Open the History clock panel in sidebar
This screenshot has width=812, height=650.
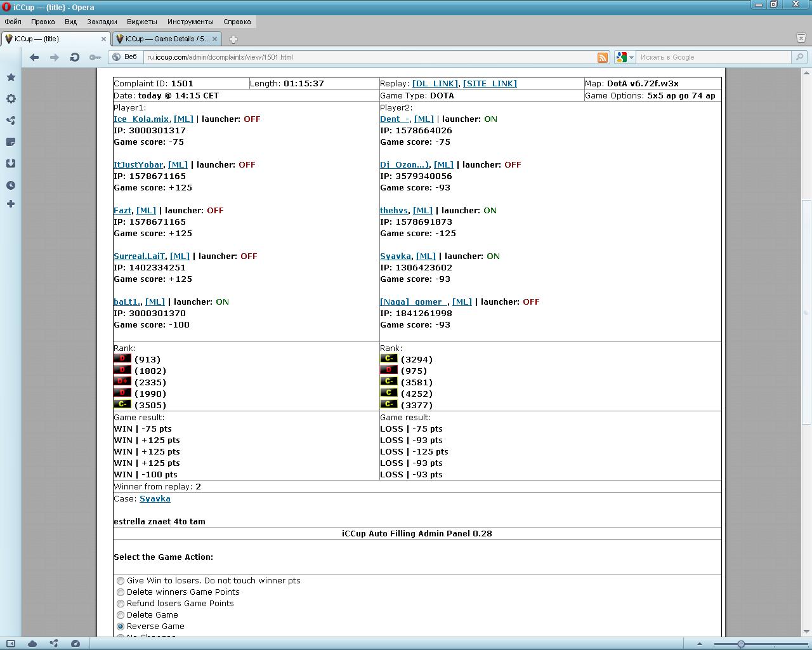click(x=11, y=185)
